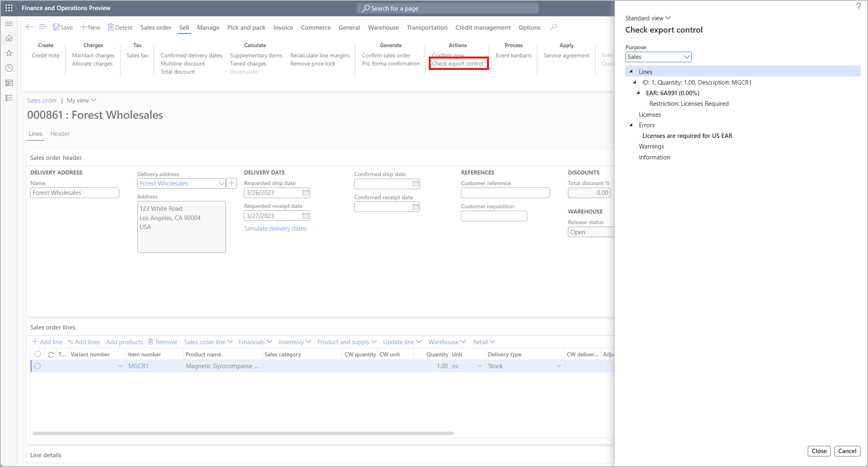Select the Home icon in the sidebar
This screenshot has height=467, width=868.
point(9,38)
